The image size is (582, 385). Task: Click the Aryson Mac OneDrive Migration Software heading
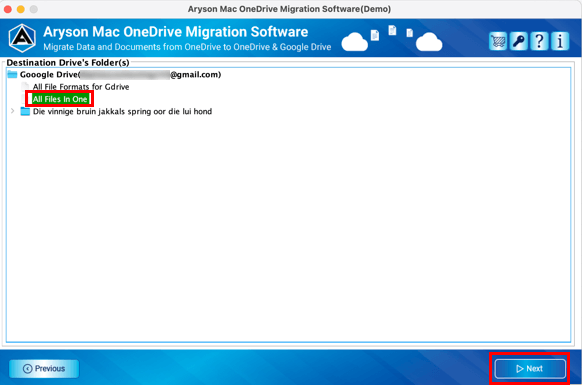pyautogui.click(x=176, y=32)
